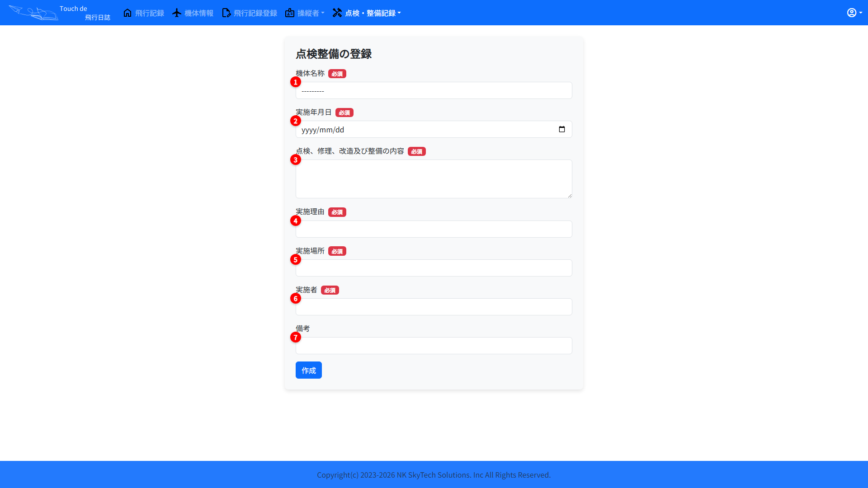Open the 機体名称 selection dropdown
The width and height of the screenshot is (868, 488).
point(434,90)
